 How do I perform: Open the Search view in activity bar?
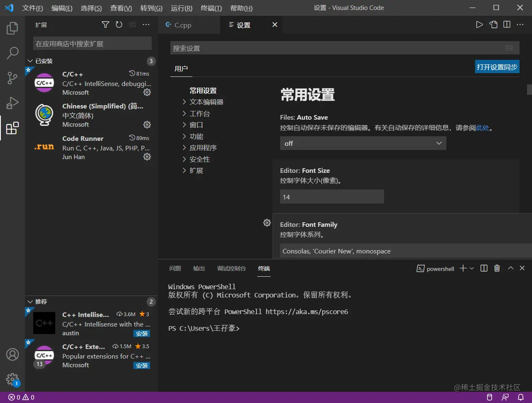(12, 53)
